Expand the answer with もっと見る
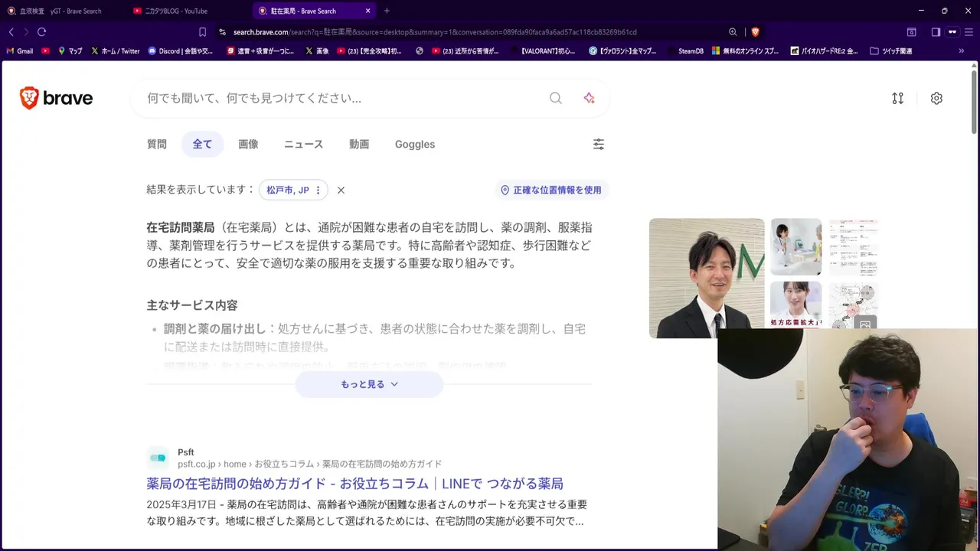 pyautogui.click(x=369, y=384)
